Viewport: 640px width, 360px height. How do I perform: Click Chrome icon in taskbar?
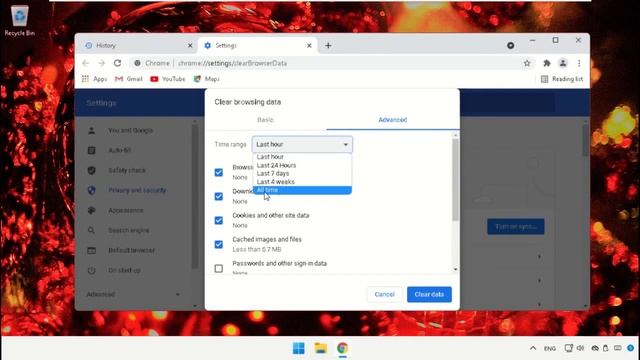coord(342,348)
